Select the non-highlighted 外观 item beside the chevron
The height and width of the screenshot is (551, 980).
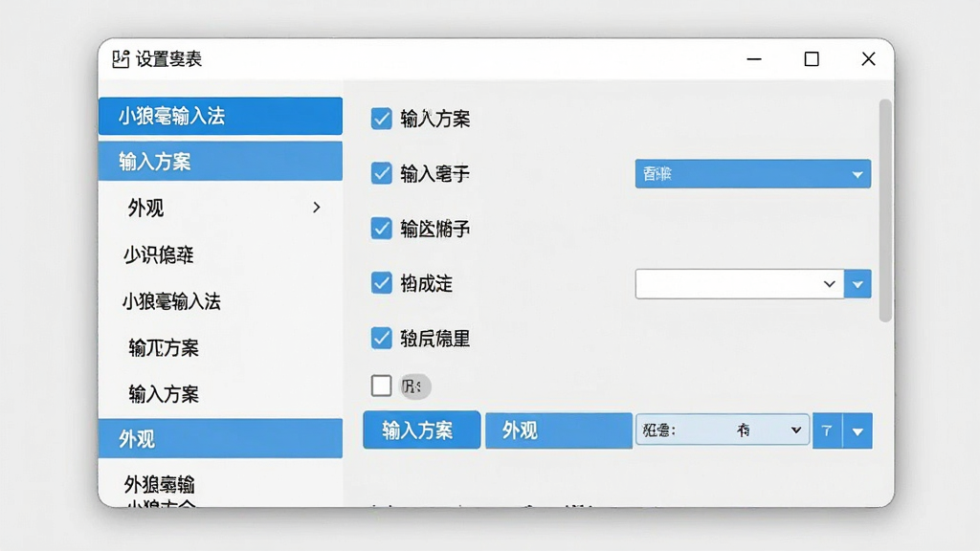tap(145, 208)
